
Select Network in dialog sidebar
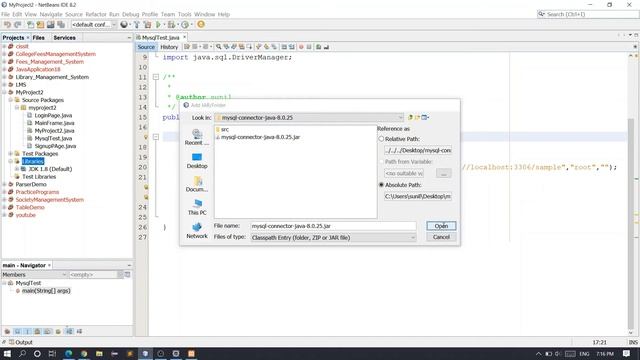click(197, 231)
